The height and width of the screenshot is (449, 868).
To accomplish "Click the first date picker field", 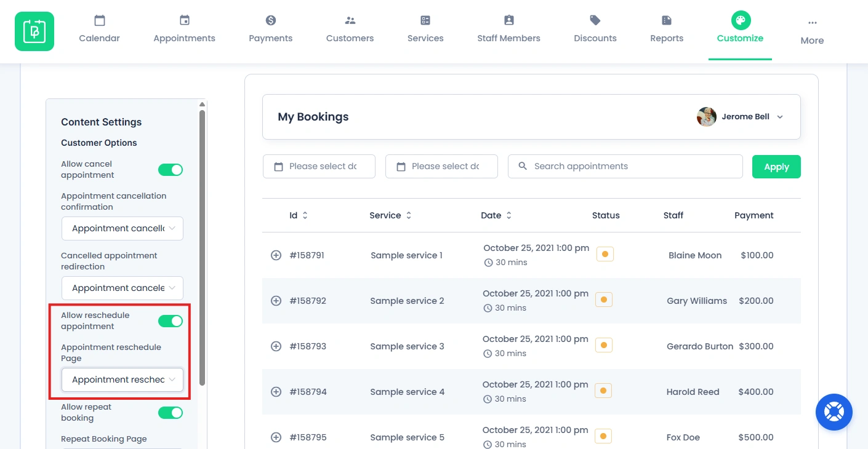I will pyautogui.click(x=319, y=166).
